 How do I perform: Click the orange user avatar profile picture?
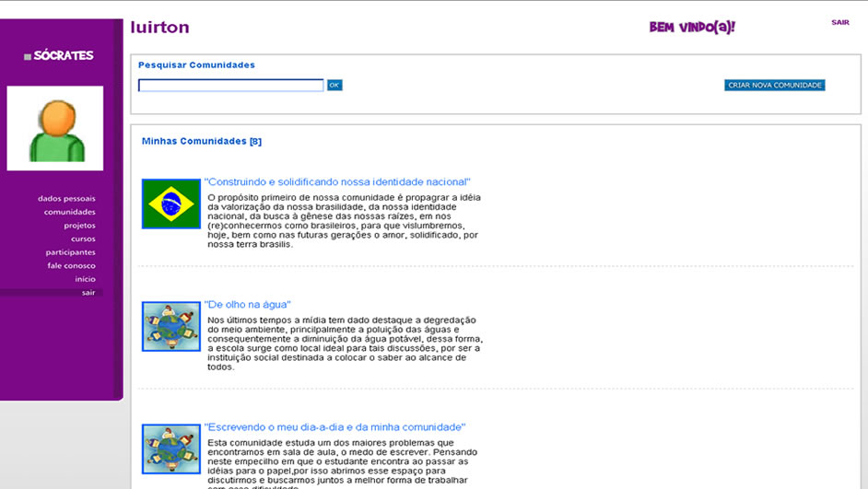pos(55,129)
